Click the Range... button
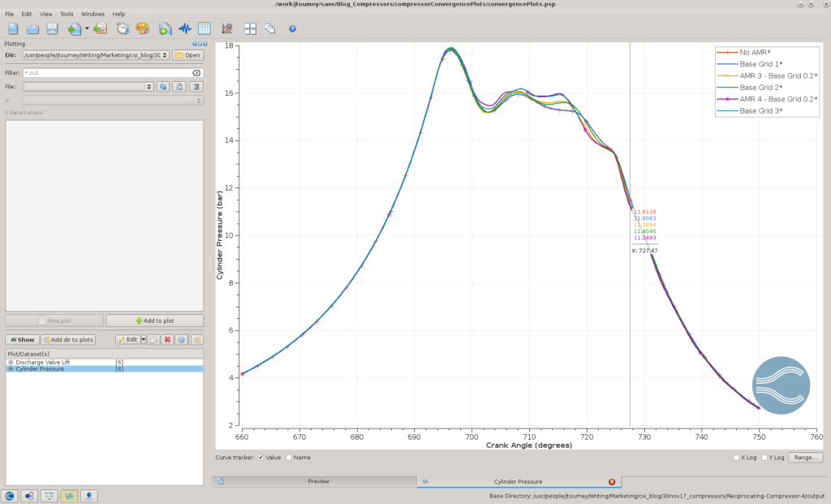831x504 pixels. 806,458
